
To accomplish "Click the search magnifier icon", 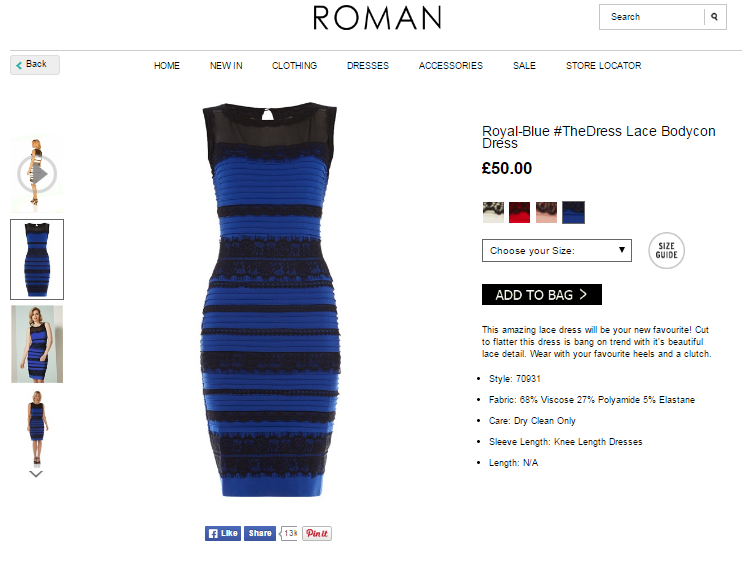I will [x=714, y=17].
